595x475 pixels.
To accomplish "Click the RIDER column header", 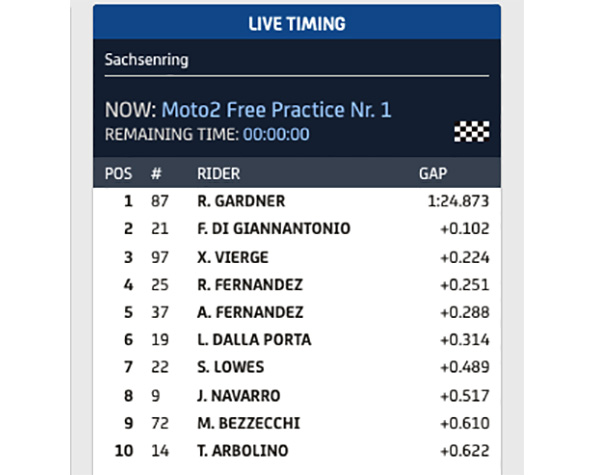I will coord(219,174).
